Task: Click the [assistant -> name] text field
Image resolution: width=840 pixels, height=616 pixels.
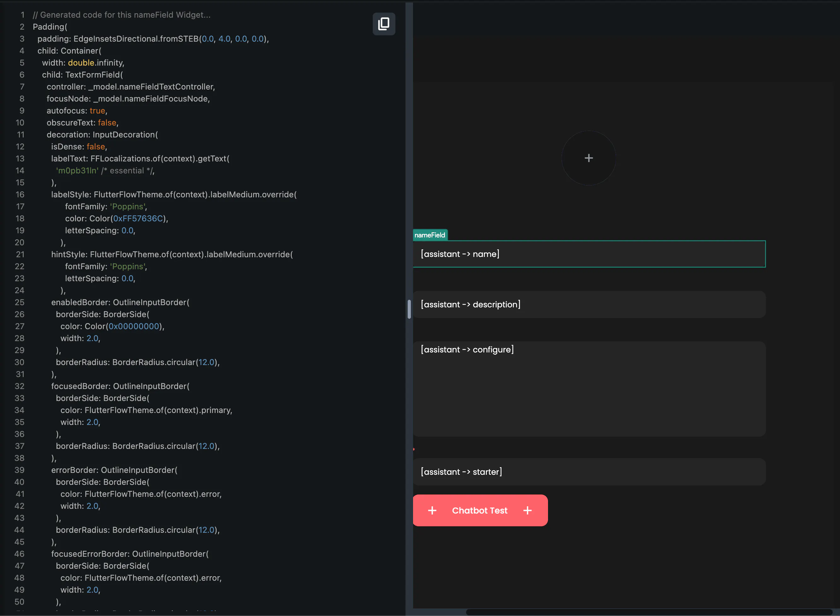Action: pyautogui.click(x=589, y=254)
